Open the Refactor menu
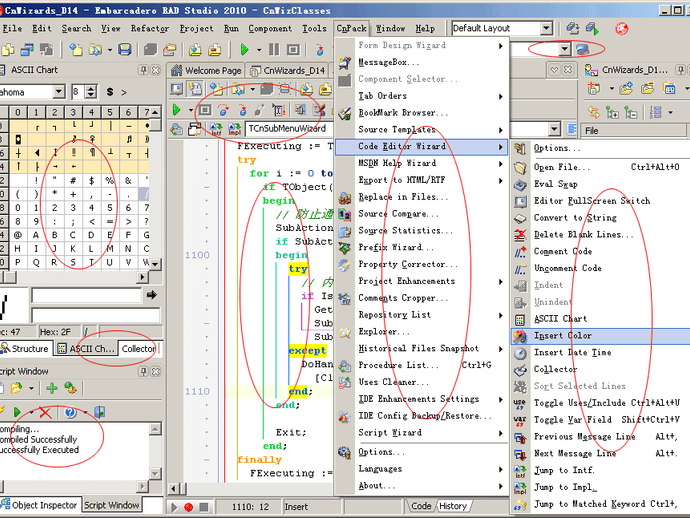This screenshot has height=518, width=690. (x=150, y=29)
